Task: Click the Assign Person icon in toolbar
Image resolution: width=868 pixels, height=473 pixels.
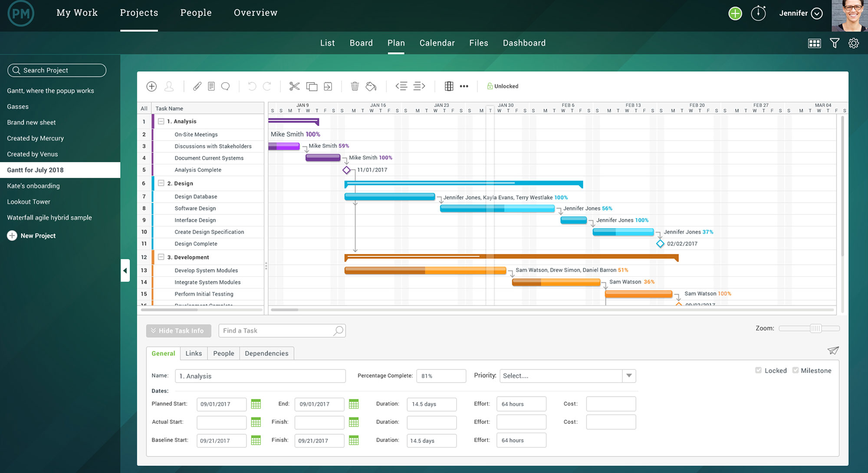Action: tap(169, 86)
